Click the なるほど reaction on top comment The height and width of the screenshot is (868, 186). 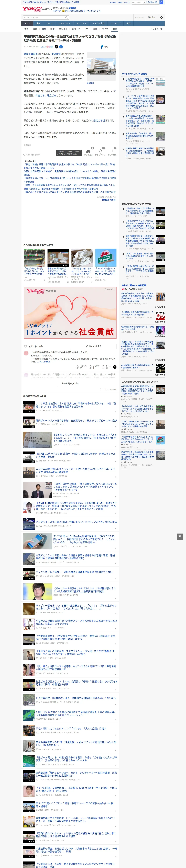94,367
